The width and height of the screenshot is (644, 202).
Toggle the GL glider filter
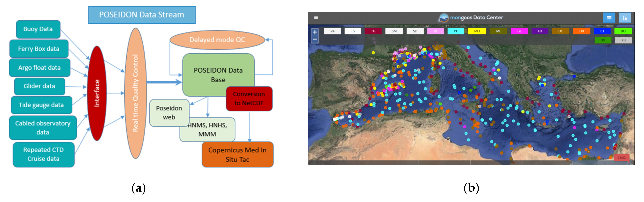(519, 31)
